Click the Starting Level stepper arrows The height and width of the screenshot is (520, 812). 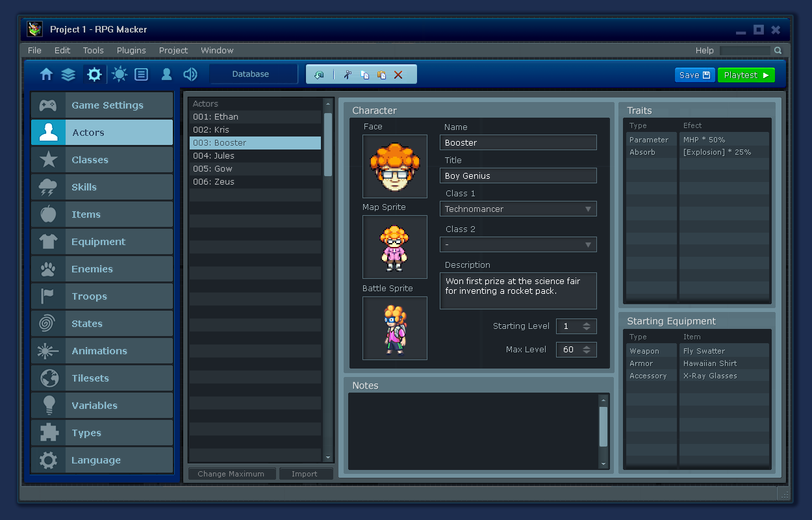[x=587, y=326]
